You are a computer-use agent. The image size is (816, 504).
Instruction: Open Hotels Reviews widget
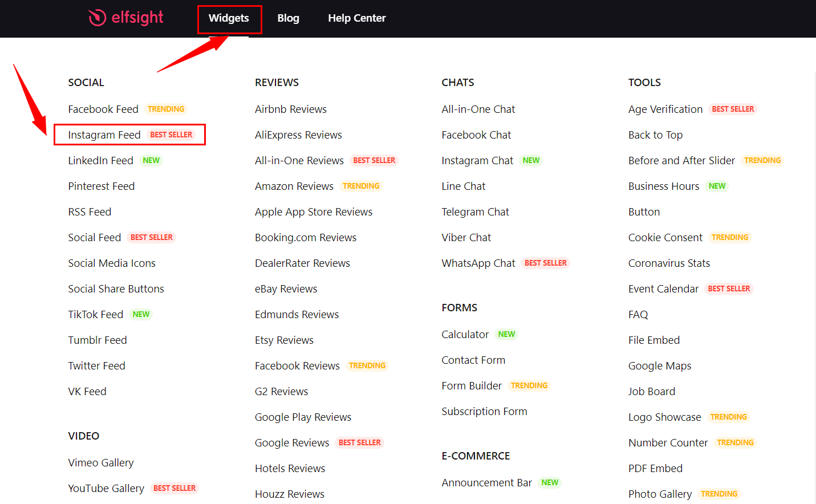pos(290,468)
